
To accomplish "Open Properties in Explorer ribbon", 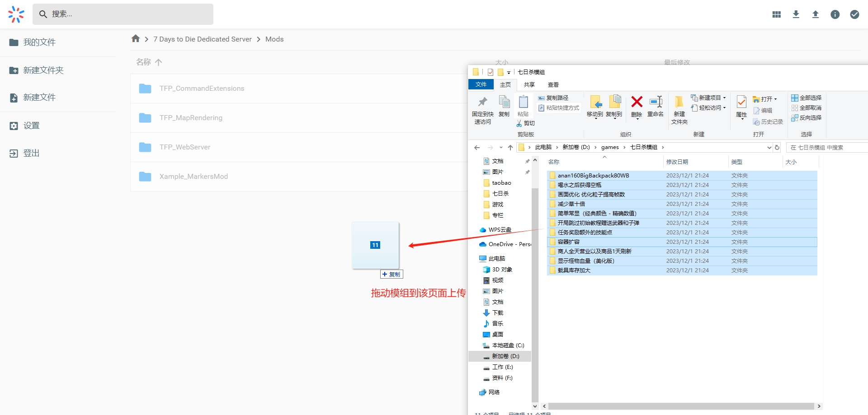I will tap(741, 107).
